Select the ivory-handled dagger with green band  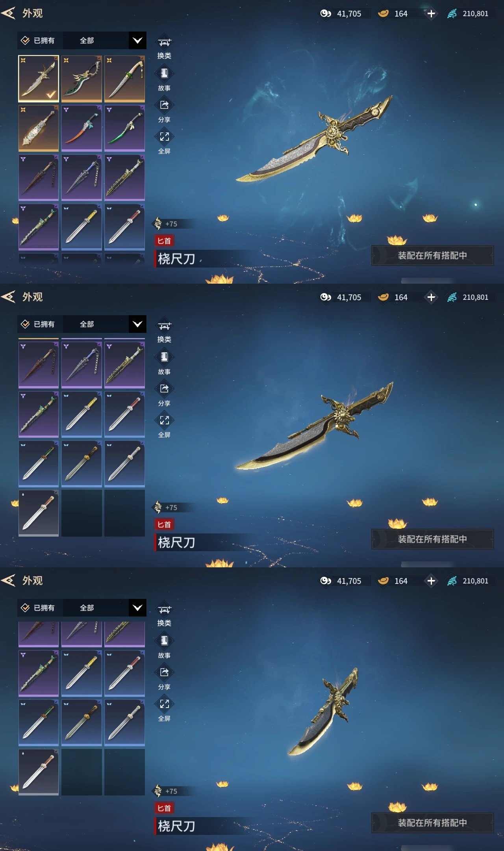click(x=124, y=79)
